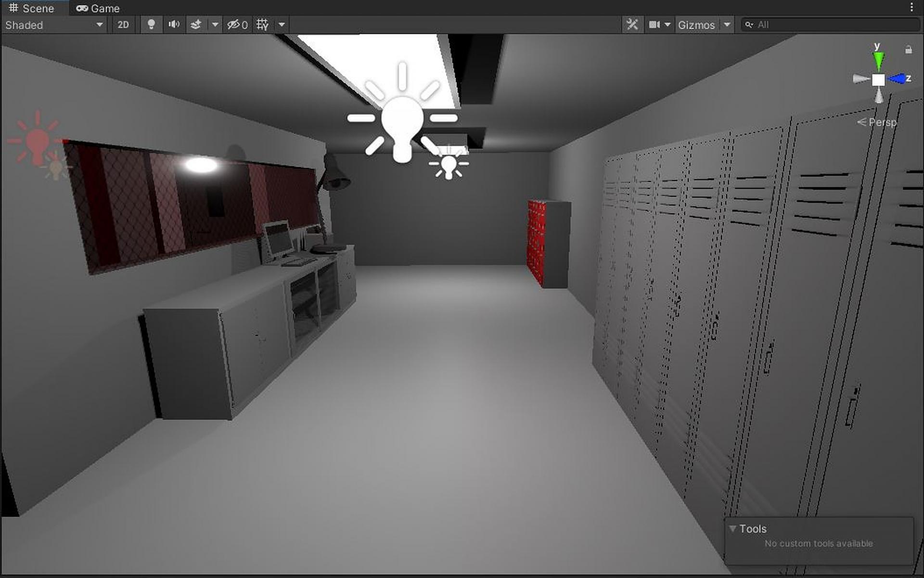Open the three-dot window options menu
Image resolution: width=924 pixels, height=578 pixels.
(x=911, y=7)
